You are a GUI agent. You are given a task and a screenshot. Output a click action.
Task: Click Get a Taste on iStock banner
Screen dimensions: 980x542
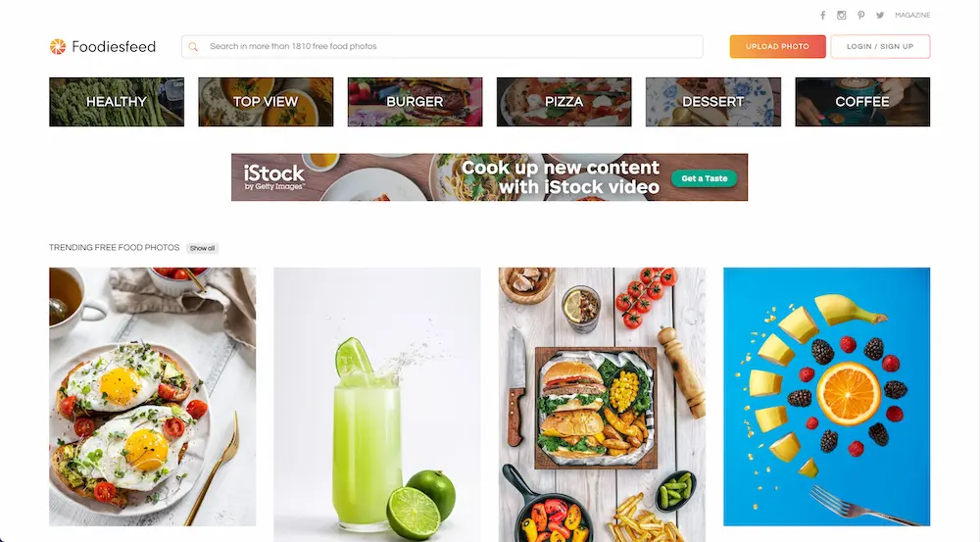point(705,178)
